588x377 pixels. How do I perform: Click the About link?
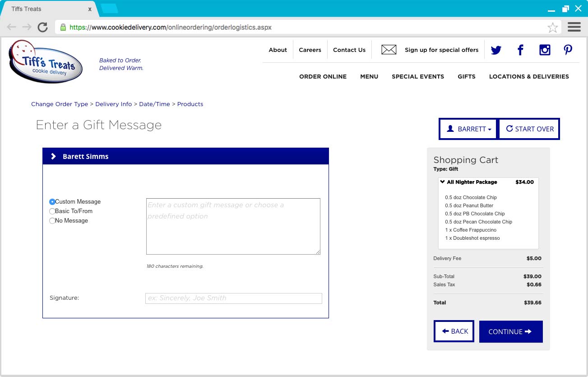pos(278,50)
